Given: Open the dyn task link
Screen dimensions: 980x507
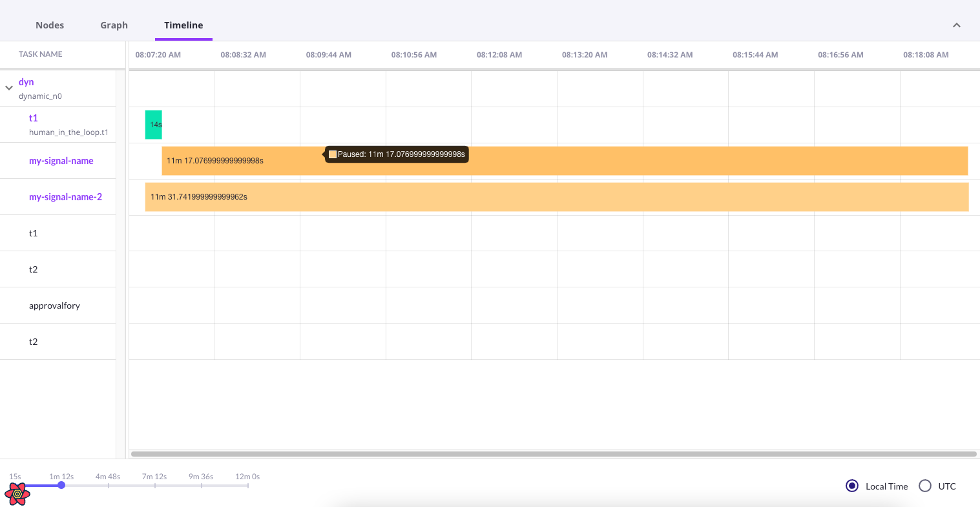Looking at the screenshot, I should click(x=26, y=82).
